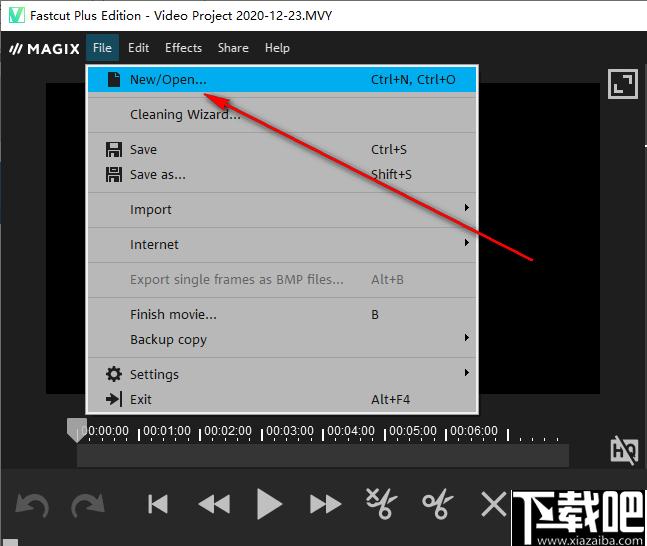647x546 pixels.
Task: Redo the last action
Action: click(x=88, y=504)
